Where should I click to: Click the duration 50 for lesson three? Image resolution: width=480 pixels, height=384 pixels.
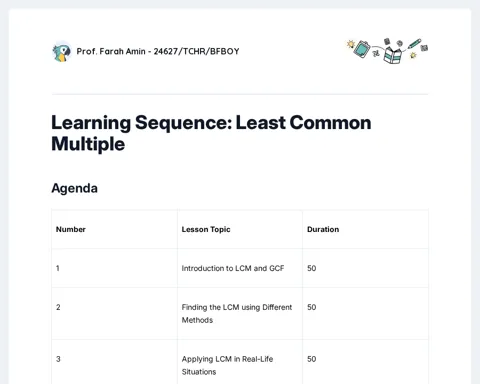pyautogui.click(x=311, y=359)
